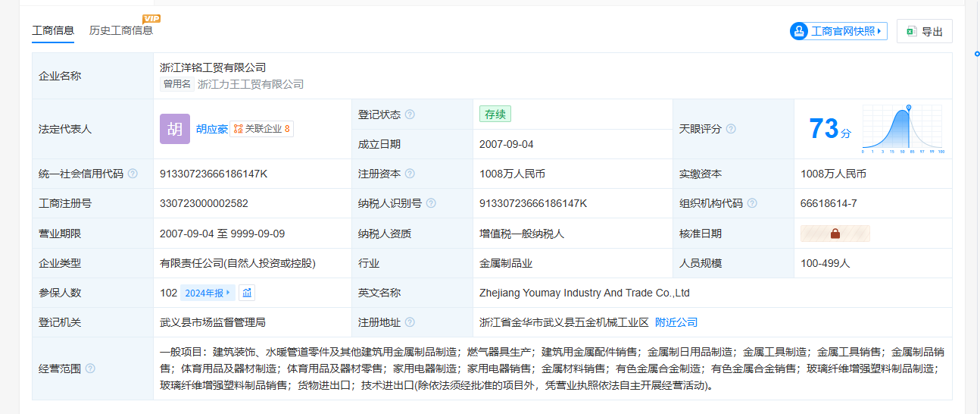Click the locked 核准日期 lock icon
Screen dimensions: 980x414
click(x=835, y=234)
